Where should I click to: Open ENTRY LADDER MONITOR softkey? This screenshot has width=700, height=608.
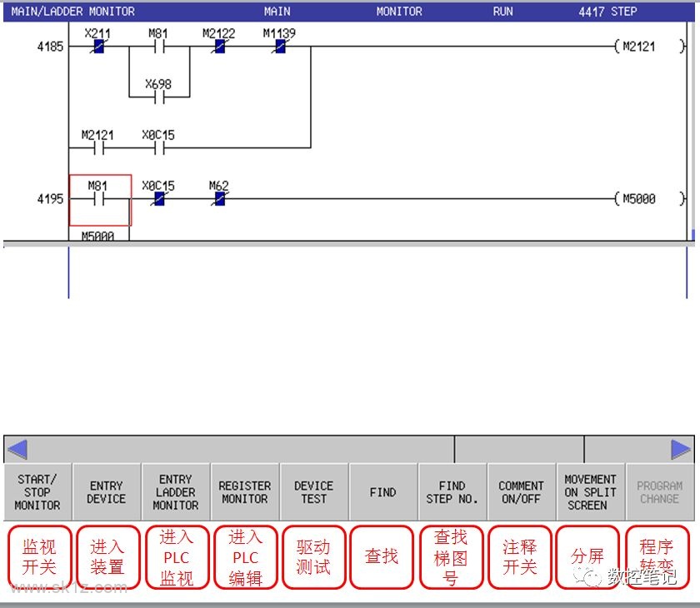point(176,491)
